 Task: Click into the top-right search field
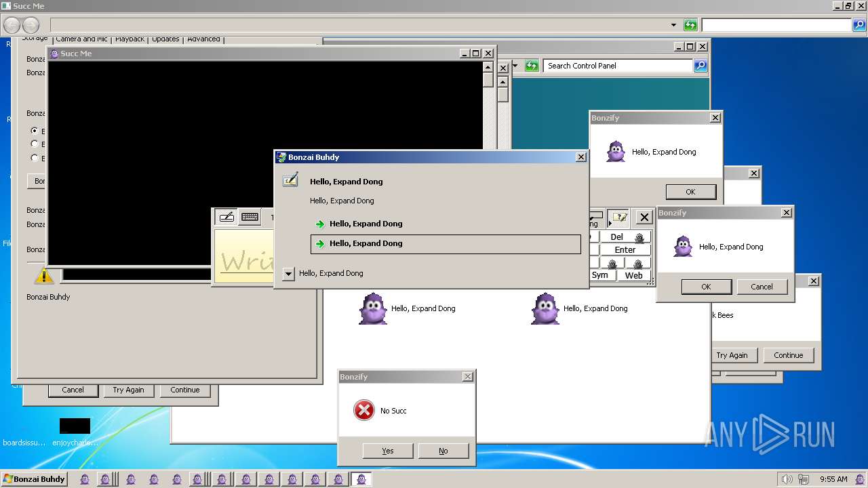tap(776, 25)
